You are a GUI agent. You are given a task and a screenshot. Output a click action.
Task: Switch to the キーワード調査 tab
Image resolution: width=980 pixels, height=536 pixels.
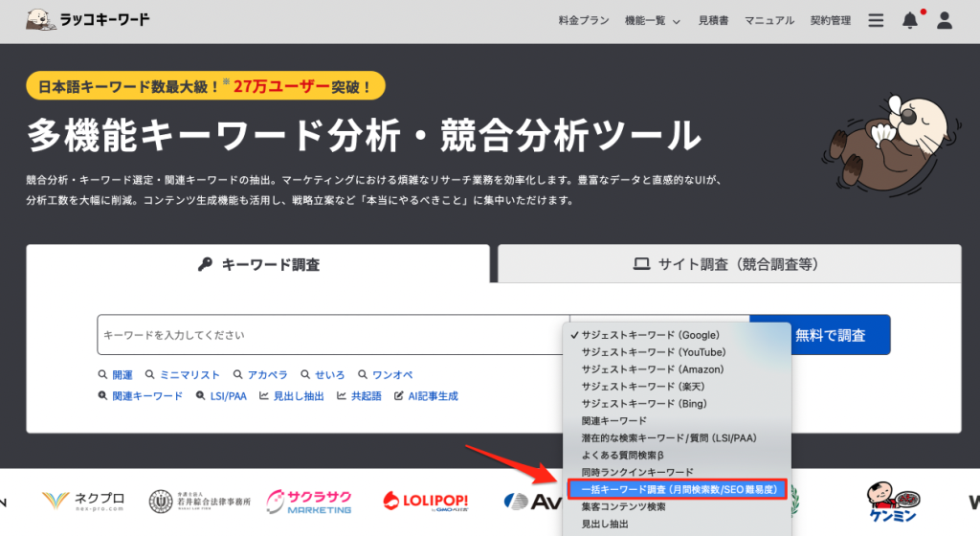258,264
